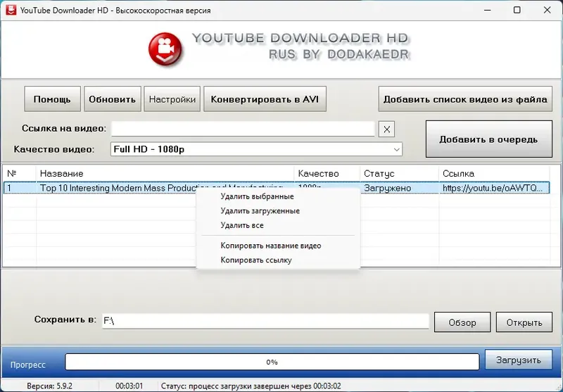Click the 00:03:01 timer in status bar
This screenshot has width=563, height=392.
tap(129, 386)
